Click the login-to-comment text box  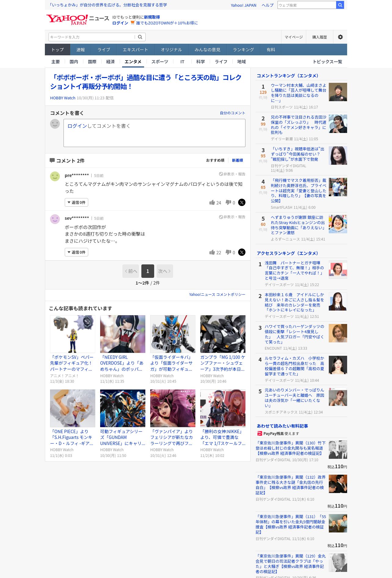click(x=154, y=133)
